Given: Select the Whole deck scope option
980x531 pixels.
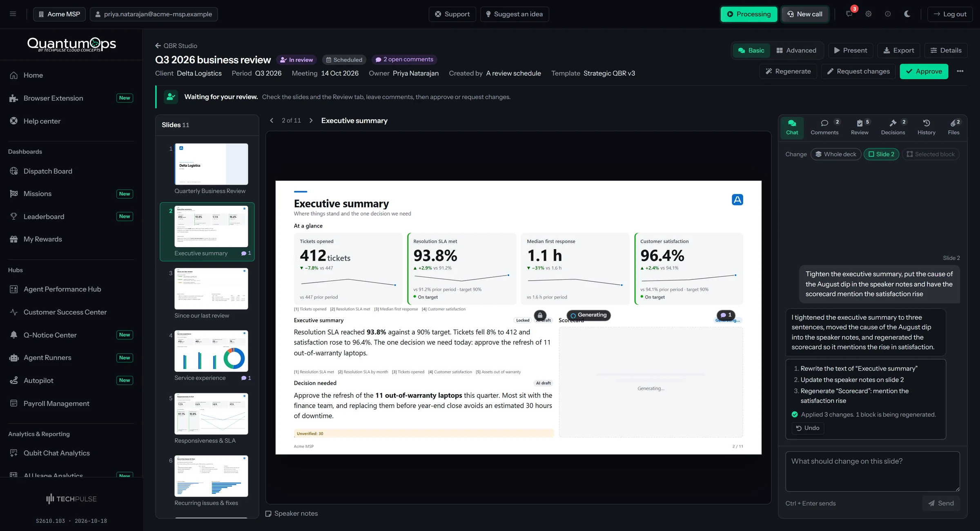Looking at the screenshot, I should click(836, 154).
